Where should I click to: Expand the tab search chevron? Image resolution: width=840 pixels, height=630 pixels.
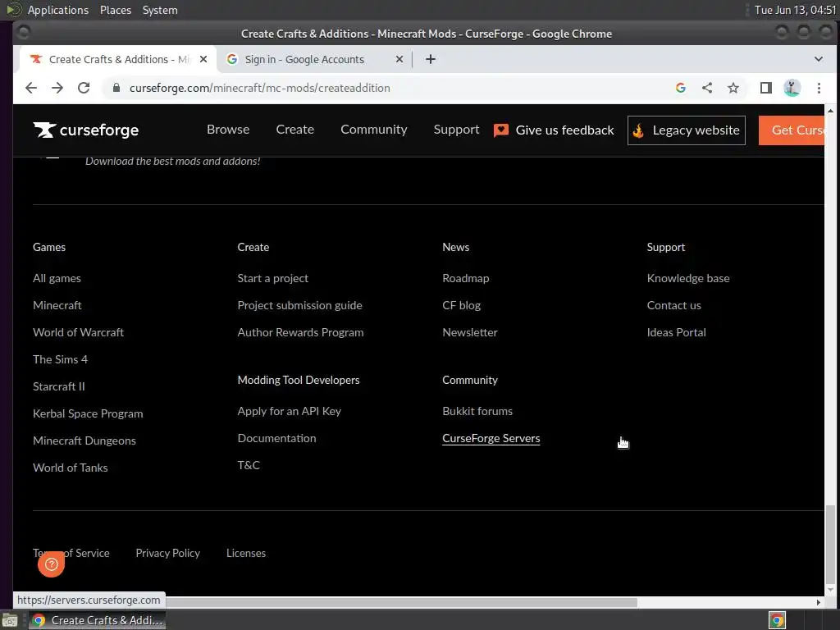click(818, 59)
